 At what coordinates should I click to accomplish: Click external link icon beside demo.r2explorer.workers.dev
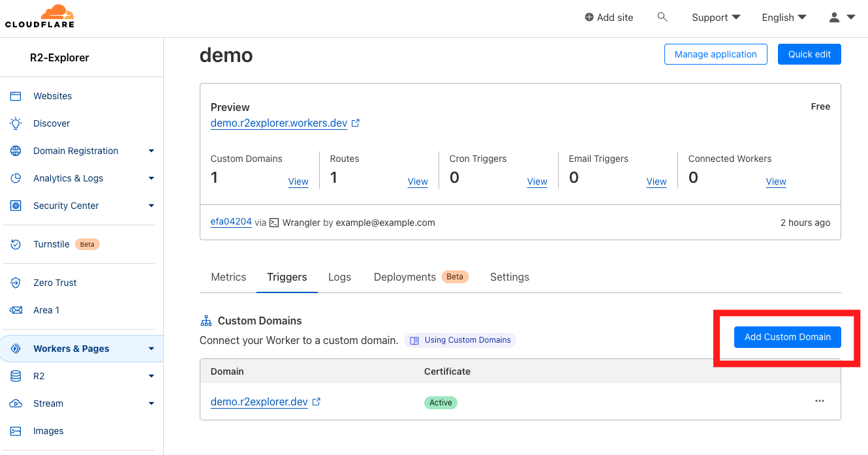pos(356,123)
